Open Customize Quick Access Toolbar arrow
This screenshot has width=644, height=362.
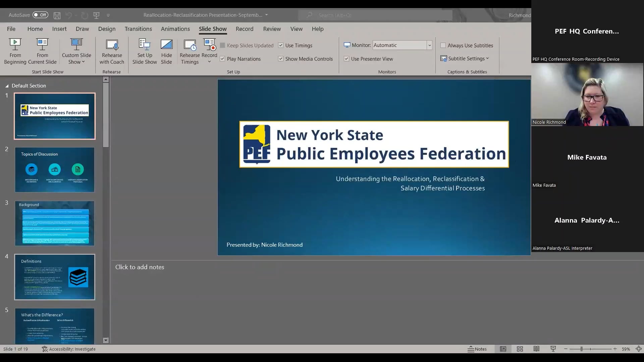coord(108,15)
